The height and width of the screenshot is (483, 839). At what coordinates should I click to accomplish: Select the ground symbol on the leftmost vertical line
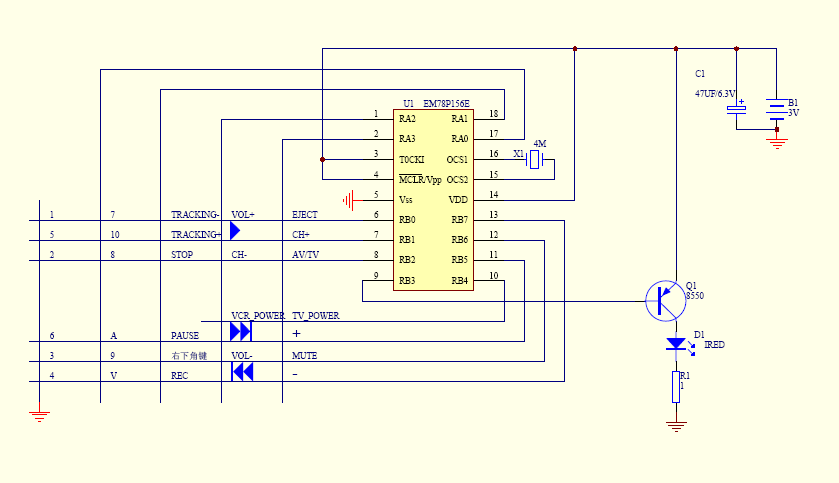(x=39, y=416)
